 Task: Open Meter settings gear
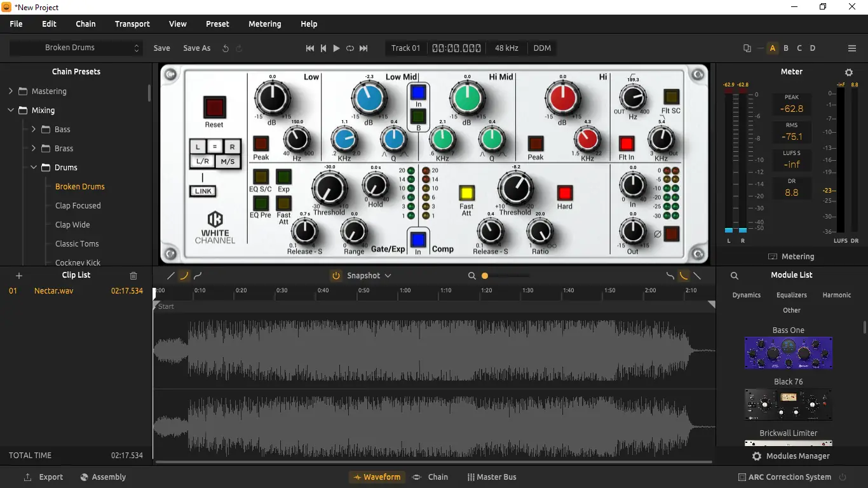click(849, 72)
